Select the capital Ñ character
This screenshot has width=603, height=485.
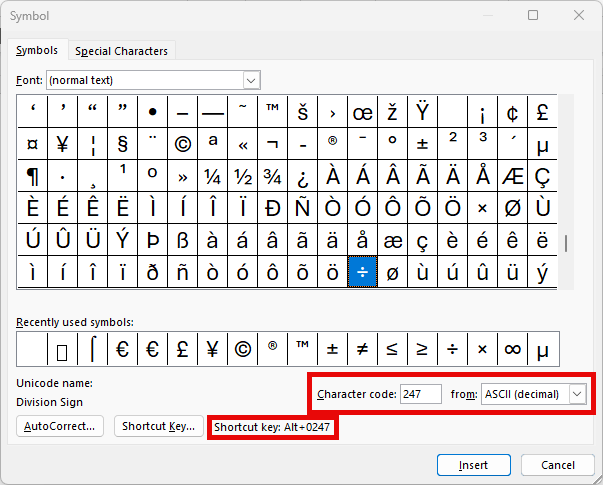(x=303, y=208)
